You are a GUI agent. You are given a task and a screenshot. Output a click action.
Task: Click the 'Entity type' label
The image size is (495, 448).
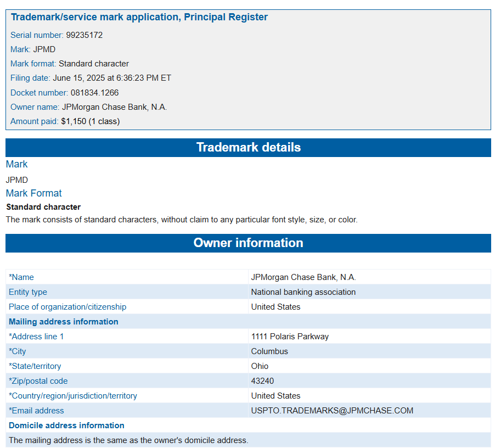tap(28, 292)
